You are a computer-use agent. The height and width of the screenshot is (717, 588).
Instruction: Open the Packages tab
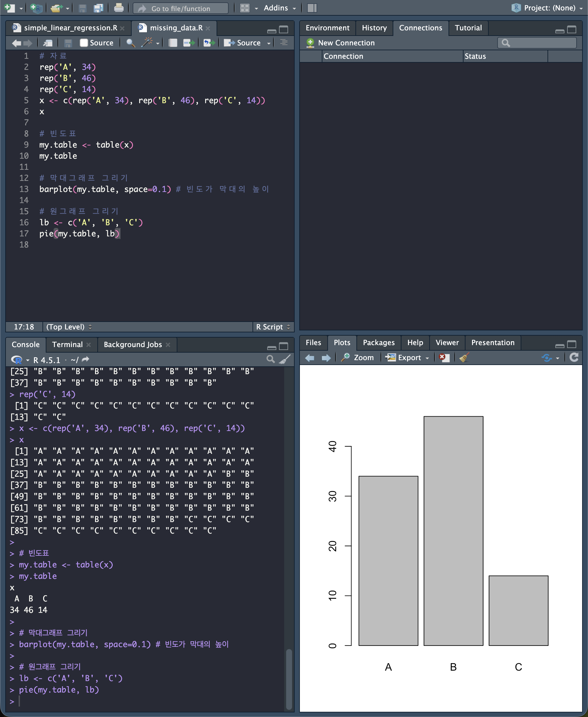378,343
